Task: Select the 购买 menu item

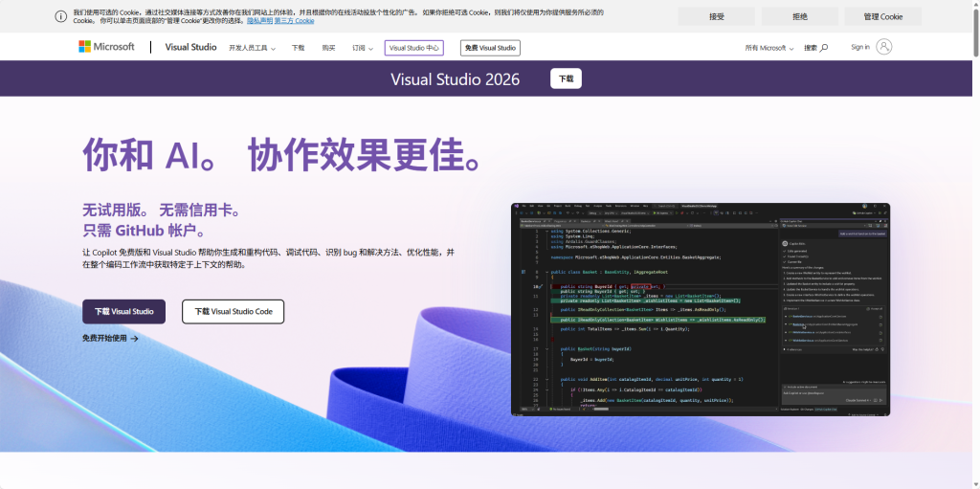Action: click(328, 48)
